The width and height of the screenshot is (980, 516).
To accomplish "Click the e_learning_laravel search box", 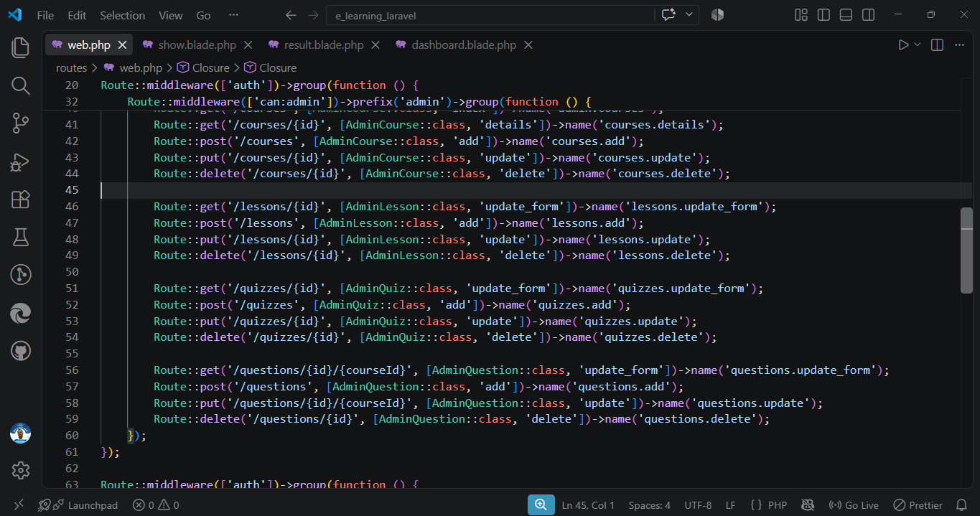I will (491, 15).
